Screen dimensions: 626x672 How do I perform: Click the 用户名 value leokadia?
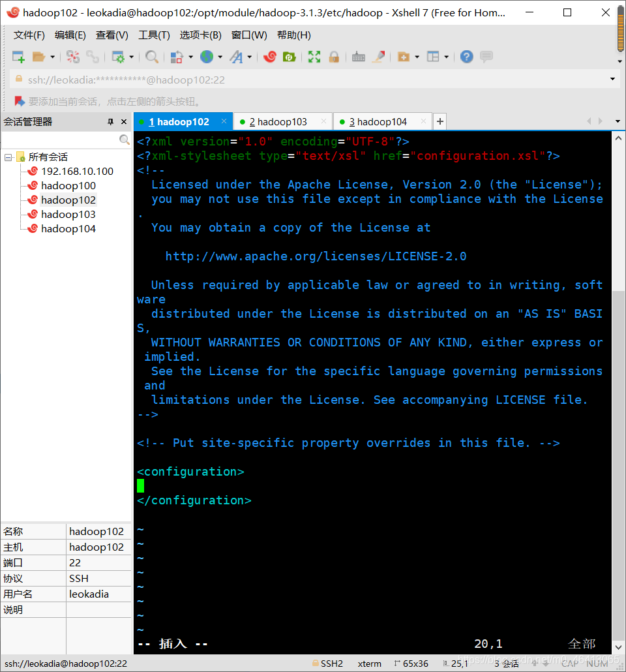click(89, 594)
